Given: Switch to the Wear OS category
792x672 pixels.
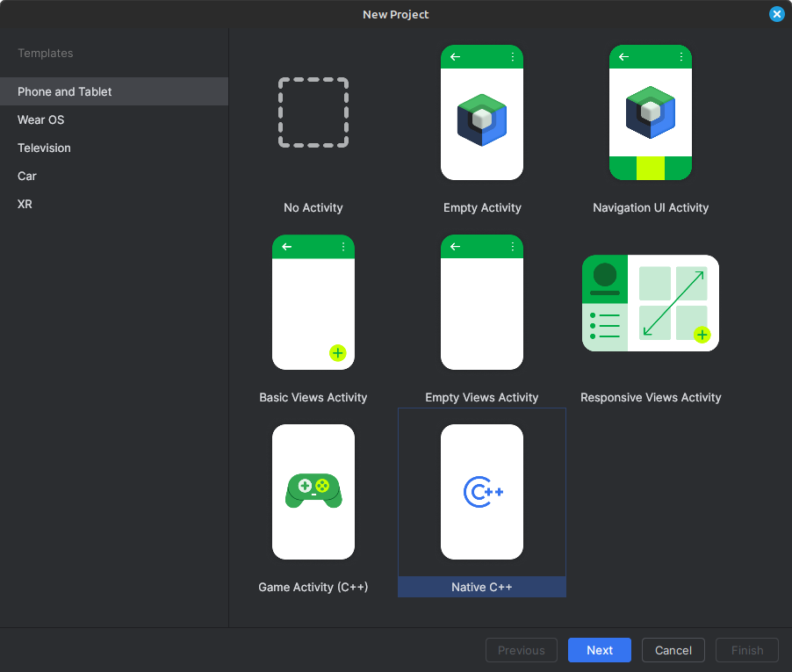Looking at the screenshot, I should [x=40, y=119].
